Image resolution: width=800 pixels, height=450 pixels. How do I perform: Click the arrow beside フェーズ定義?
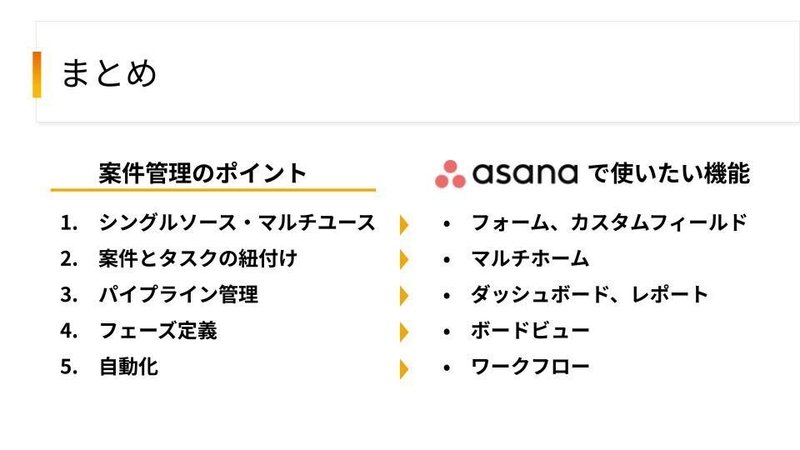[404, 332]
